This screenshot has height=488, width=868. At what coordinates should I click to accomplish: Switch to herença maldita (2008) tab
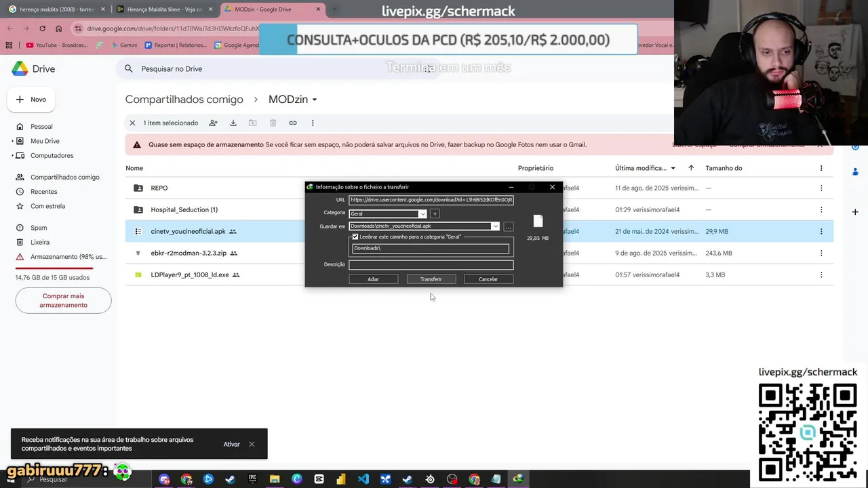56,9
